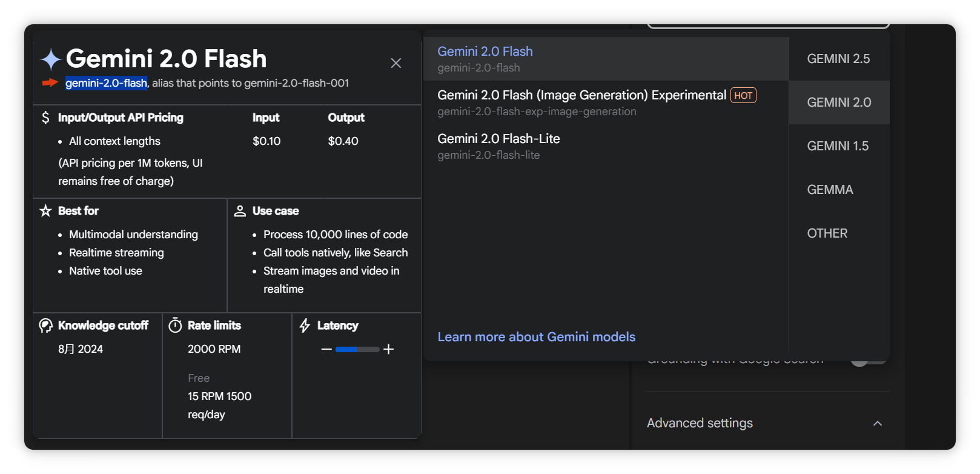The width and height of the screenshot is (980, 474).
Task: Click the Best for star icon
Action: (45, 211)
